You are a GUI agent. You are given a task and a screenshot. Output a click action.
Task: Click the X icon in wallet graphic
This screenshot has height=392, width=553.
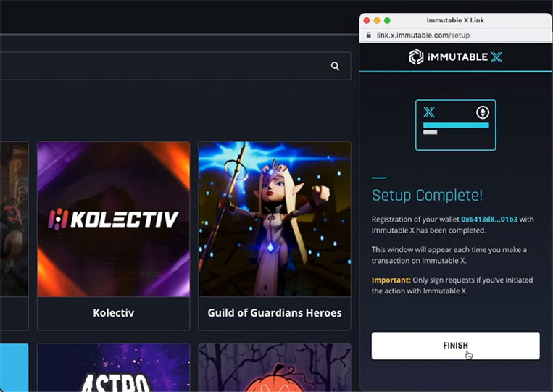[x=429, y=112]
